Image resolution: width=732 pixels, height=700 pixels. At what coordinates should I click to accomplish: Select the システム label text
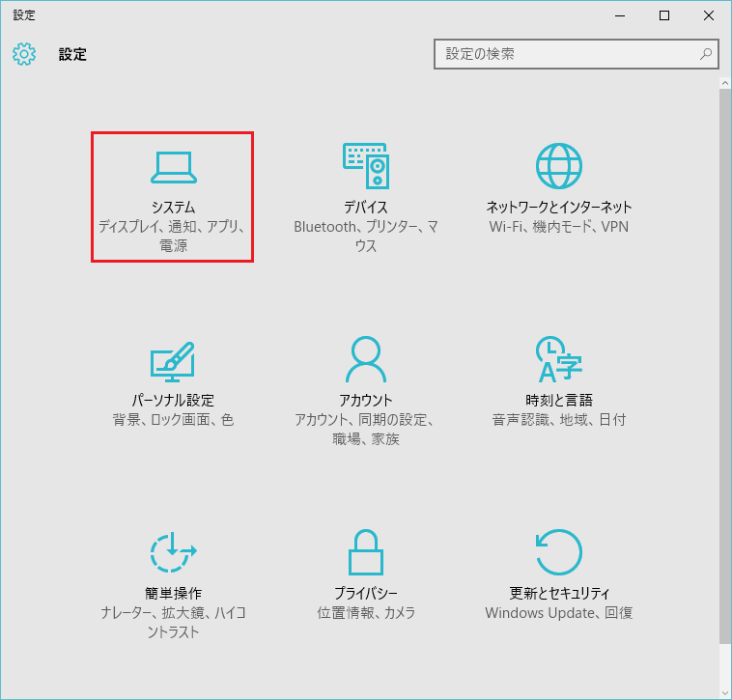(x=173, y=208)
